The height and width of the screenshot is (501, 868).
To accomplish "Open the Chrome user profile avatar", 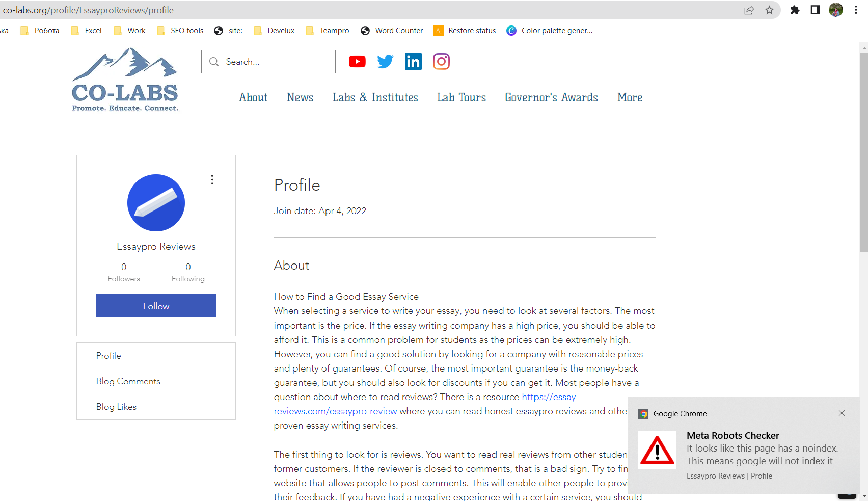I will (836, 10).
